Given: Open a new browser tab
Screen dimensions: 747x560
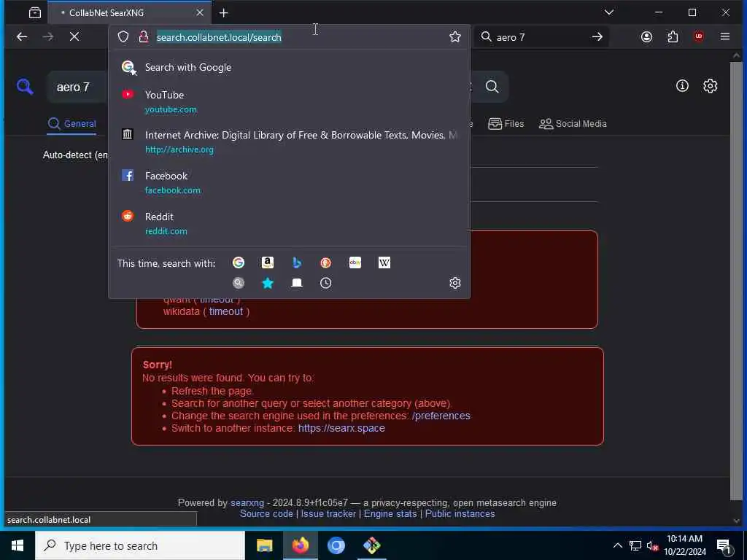Looking at the screenshot, I should point(223,13).
